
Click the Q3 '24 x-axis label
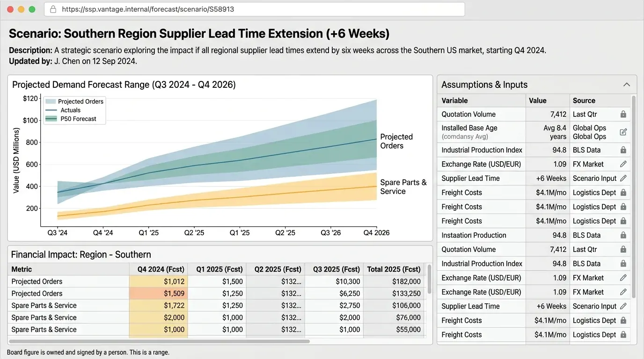coord(57,232)
